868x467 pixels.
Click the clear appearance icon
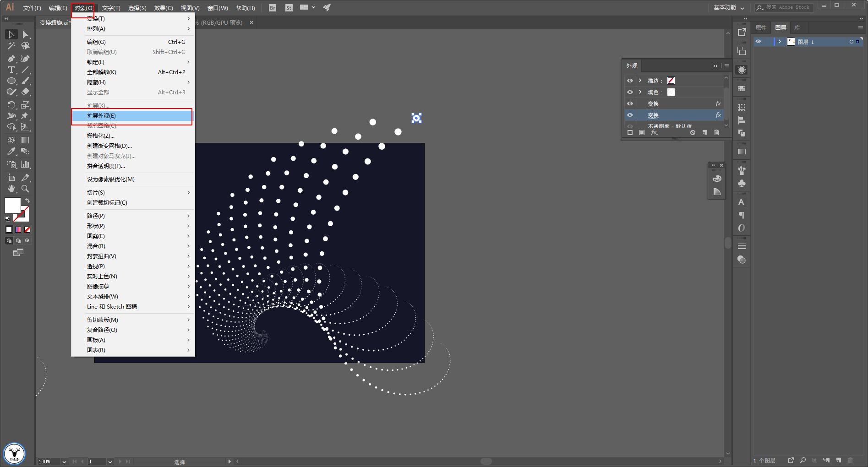693,132
